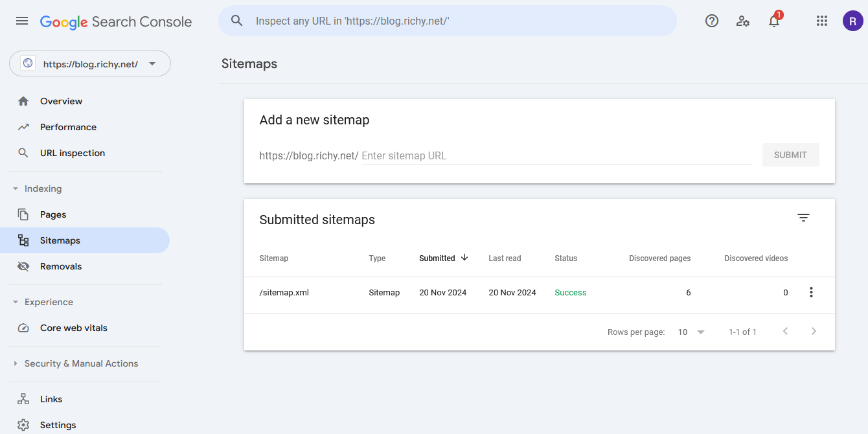Sort by the Type column header
The image size is (868, 434).
coord(377,258)
